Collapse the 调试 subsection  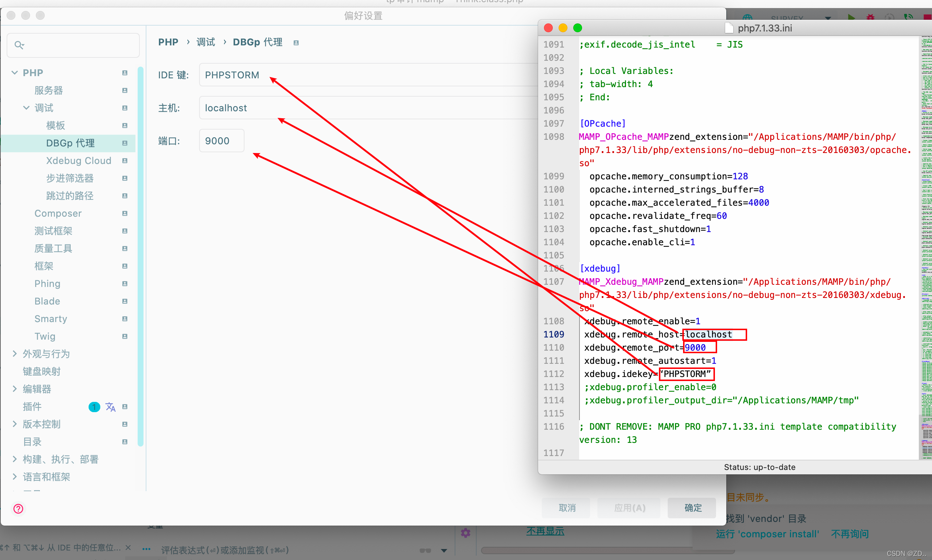(26, 108)
